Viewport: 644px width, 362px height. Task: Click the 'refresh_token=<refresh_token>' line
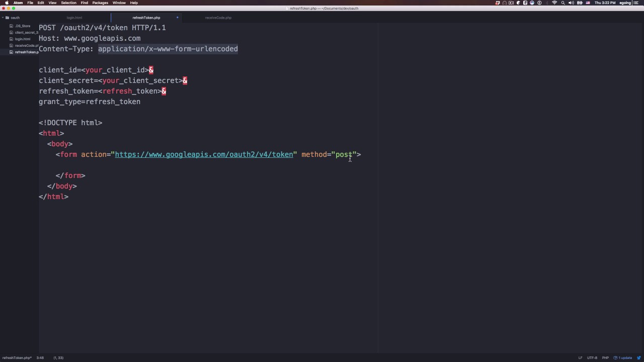102,91
